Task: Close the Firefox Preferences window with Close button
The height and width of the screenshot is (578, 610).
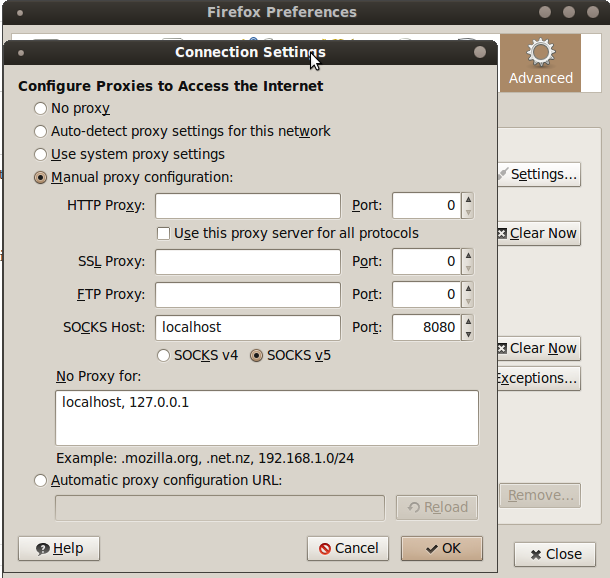Action: (555, 554)
